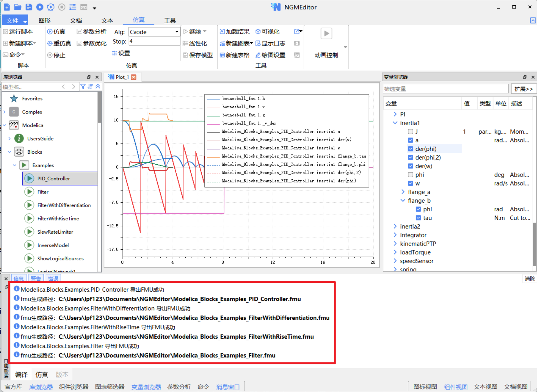This screenshot has height=392, width=537.
Task: Toggle checkbox for inertia1 J variable
Action: (x=410, y=132)
